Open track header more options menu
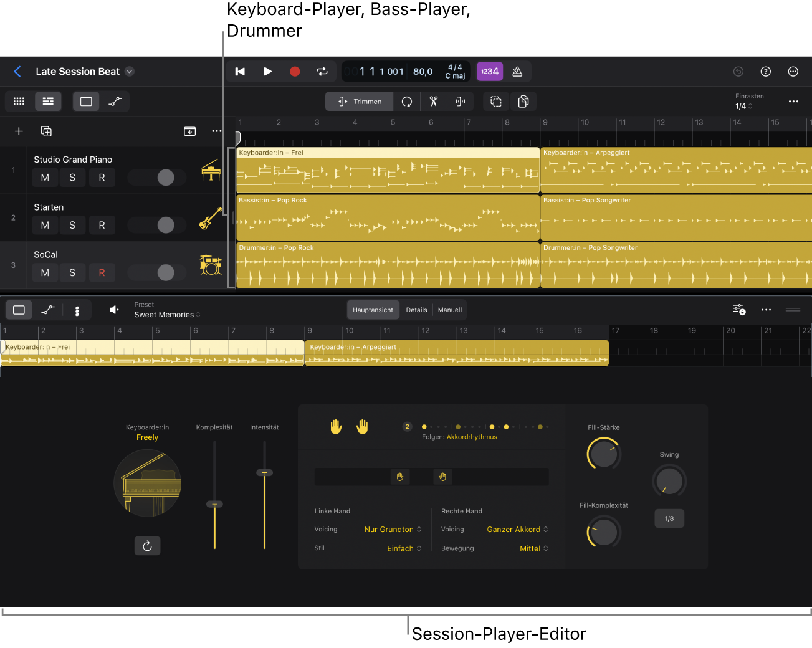The width and height of the screenshot is (812, 648). (x=216, y=131)
